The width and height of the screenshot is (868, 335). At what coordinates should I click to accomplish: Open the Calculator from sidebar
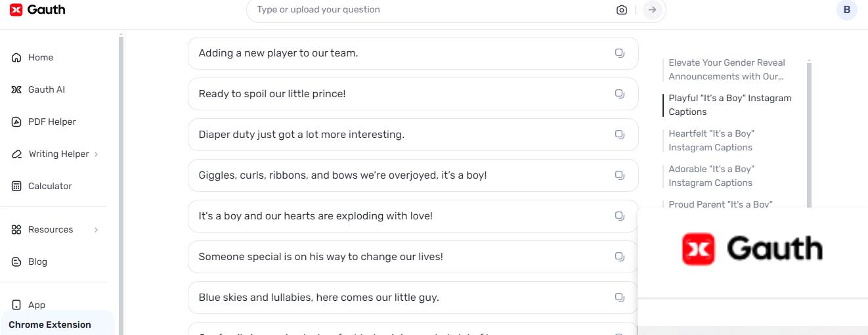point(49,187)
